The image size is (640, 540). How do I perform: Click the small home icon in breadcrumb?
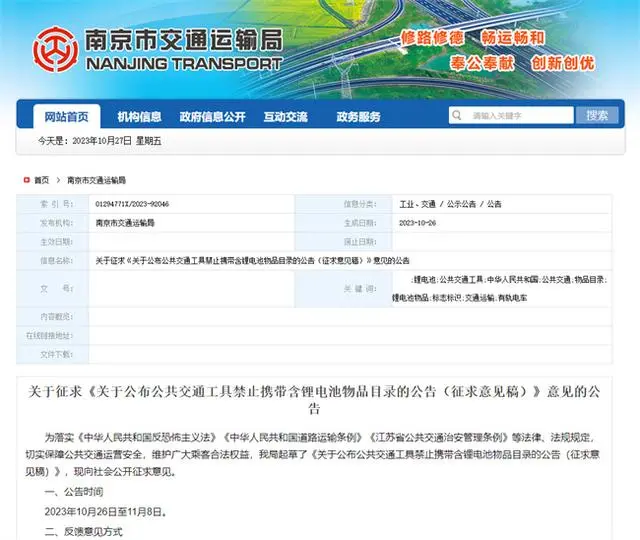click(26, 180)
